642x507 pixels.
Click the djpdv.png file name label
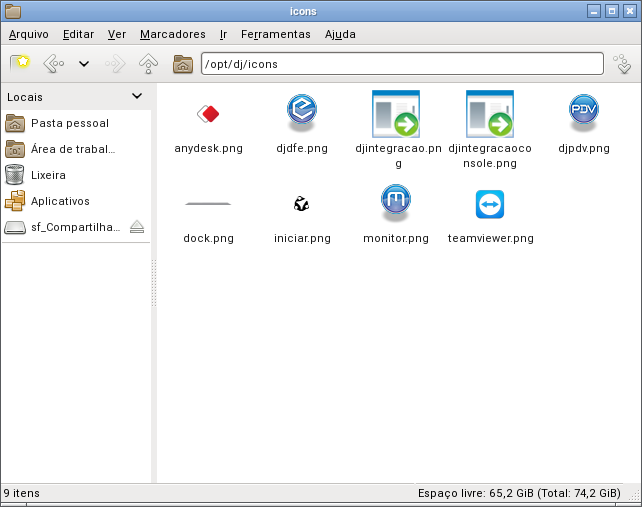584,148
